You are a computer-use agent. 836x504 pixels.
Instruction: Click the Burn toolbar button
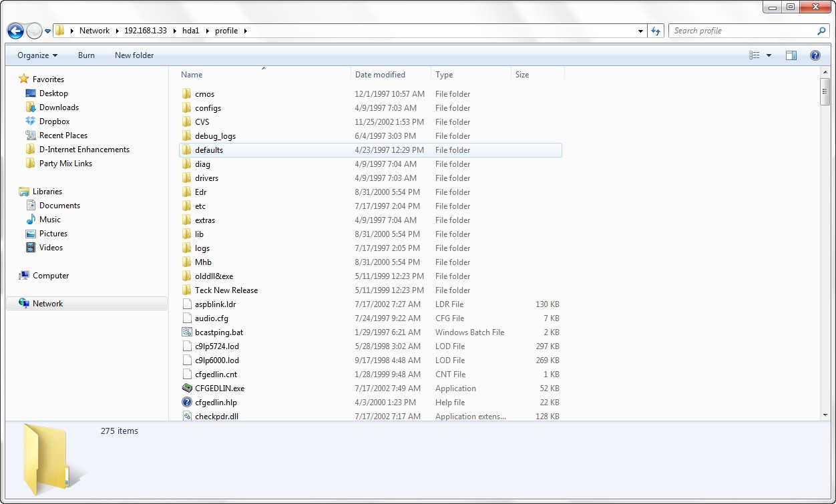(86, 55)
